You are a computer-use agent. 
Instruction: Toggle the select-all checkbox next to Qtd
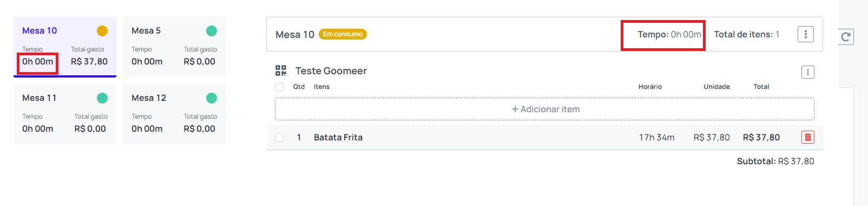(x=279, y=87)
